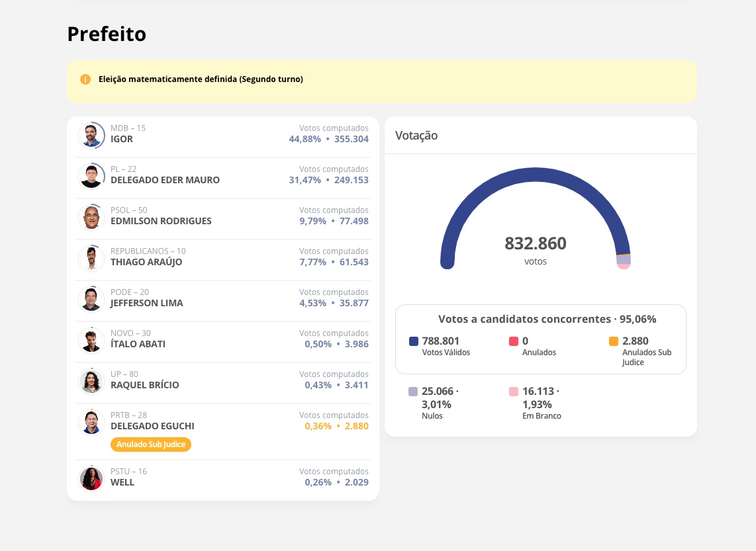Click the dark blue Votos Válidos swatch
The image size is (756, 551).
coord(414,341)
